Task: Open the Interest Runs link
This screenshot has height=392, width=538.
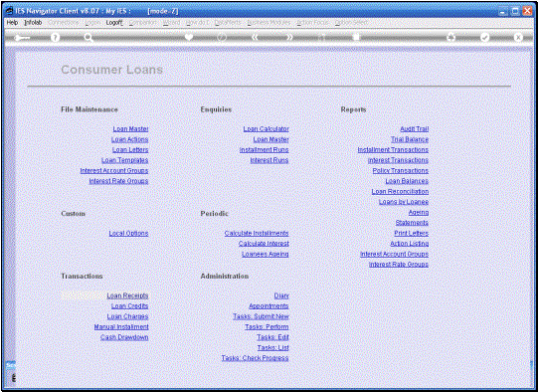Action: tap(269, 160)
